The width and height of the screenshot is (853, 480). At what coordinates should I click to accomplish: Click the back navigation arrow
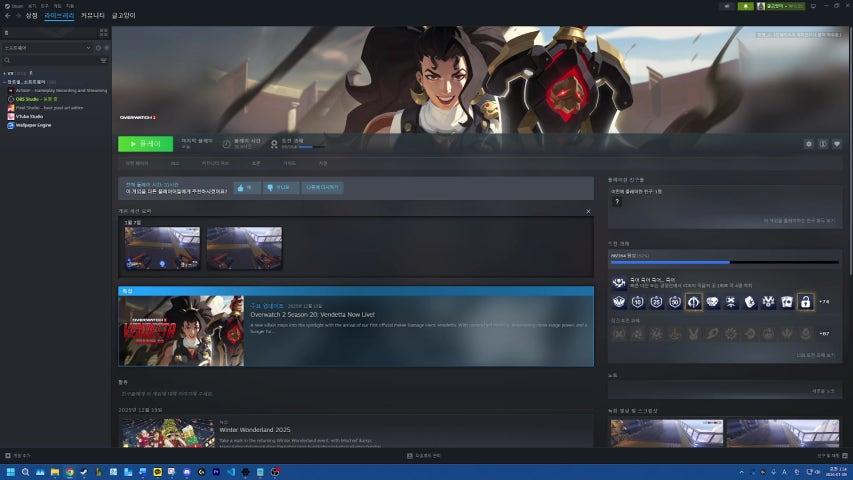point(6,16)
